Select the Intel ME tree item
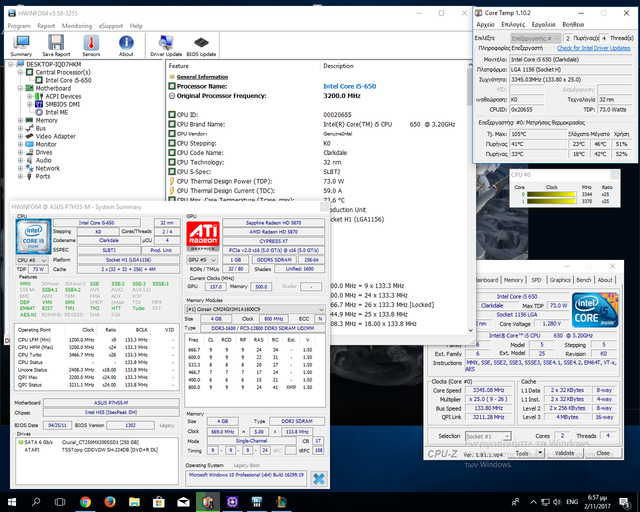Screen dimensions: 640x512 57,112
